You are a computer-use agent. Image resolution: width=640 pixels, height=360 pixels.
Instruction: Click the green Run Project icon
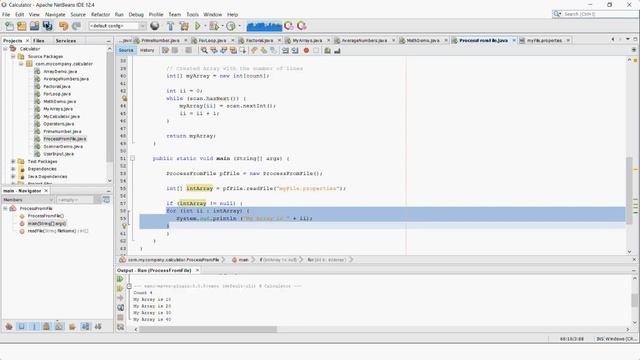pyautogui.click(x=198, y=26)
